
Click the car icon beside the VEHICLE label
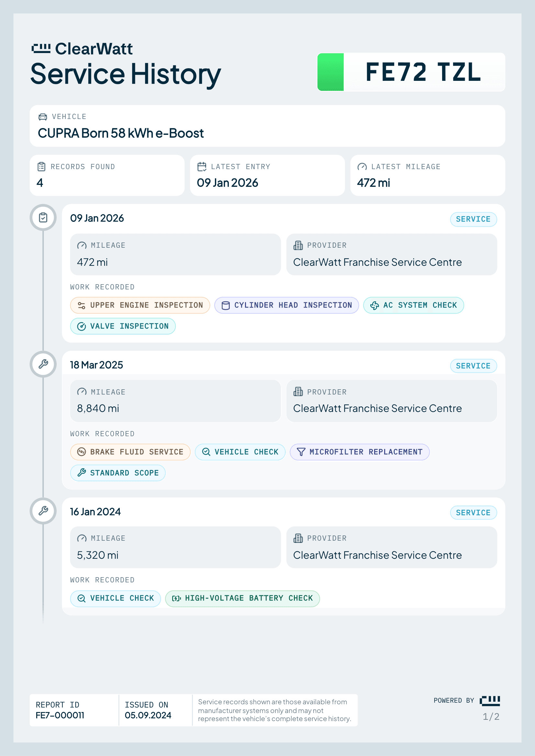point(42,117)
